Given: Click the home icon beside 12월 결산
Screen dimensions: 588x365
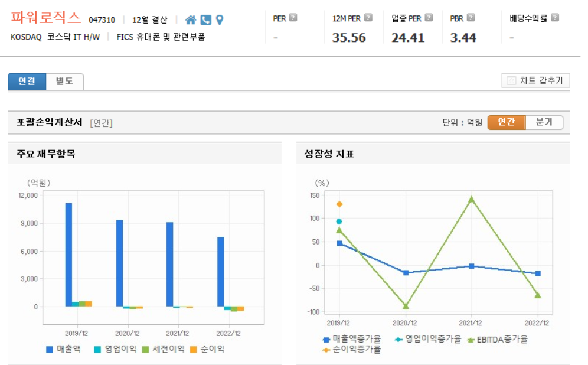Looking at the screenshot, I should [x=191, y=19].
